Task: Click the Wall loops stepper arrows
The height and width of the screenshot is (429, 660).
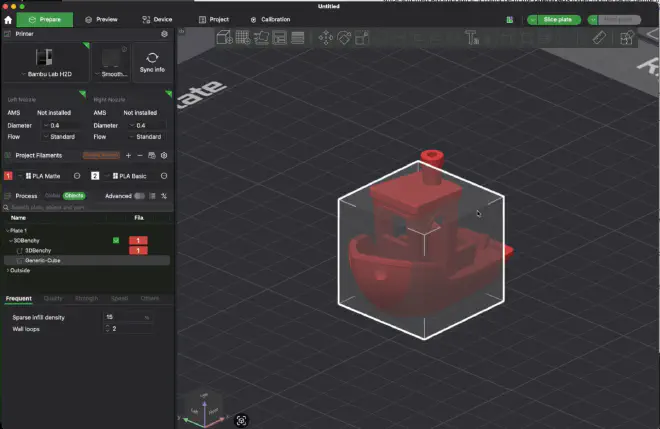Action: coord(107,328)
